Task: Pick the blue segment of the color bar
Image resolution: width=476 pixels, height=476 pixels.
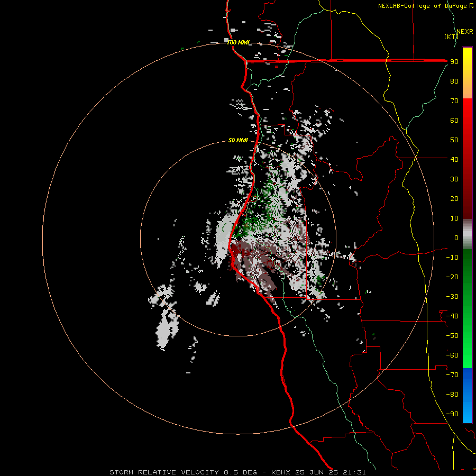Action: tap(467, 395)
